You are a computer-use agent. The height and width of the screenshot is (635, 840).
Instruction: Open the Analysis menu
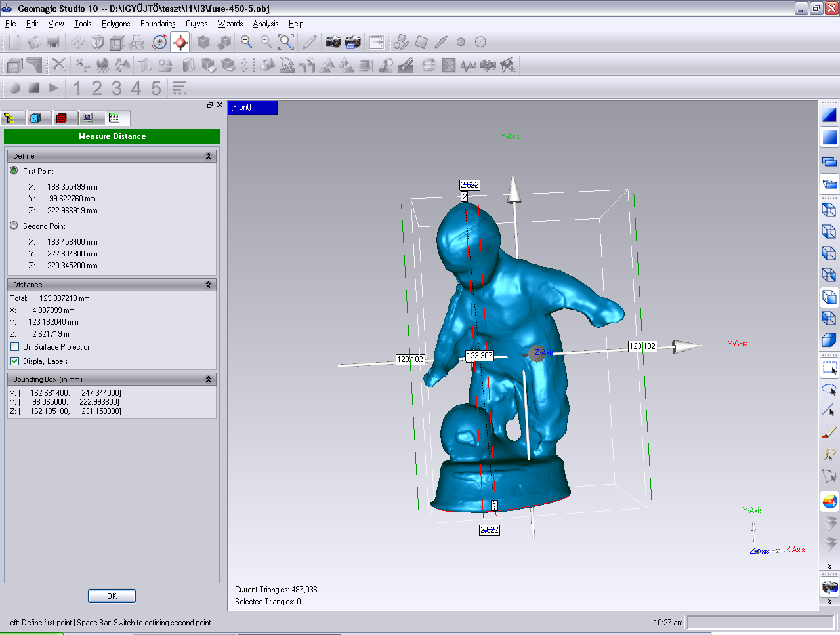(x=265, y=24)
